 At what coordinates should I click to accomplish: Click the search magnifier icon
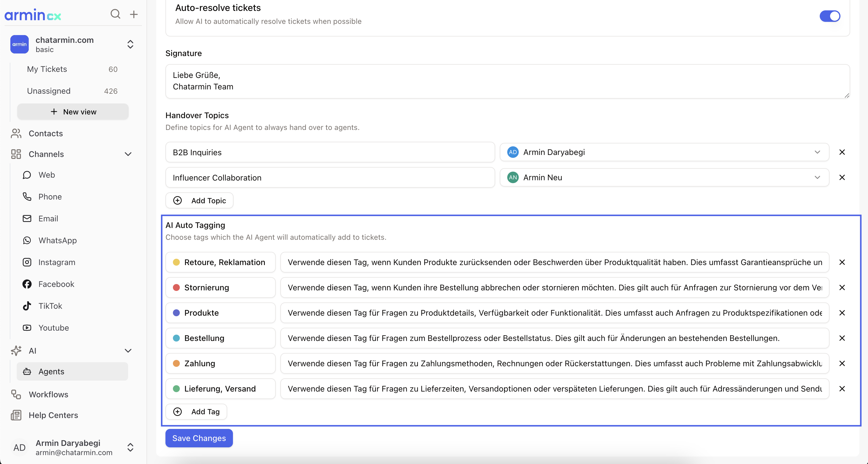[115, 14]
